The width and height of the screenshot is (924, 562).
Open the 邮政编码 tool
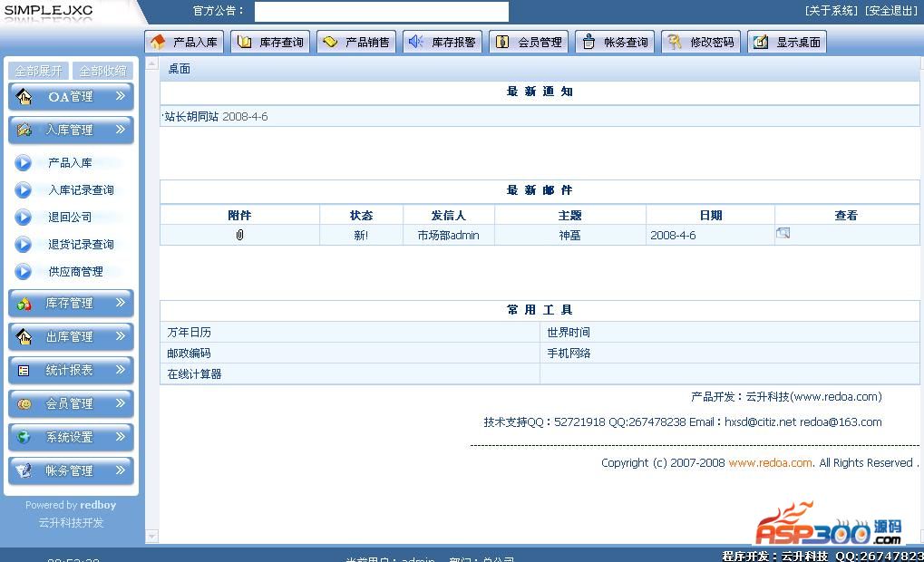click(190, 353)
